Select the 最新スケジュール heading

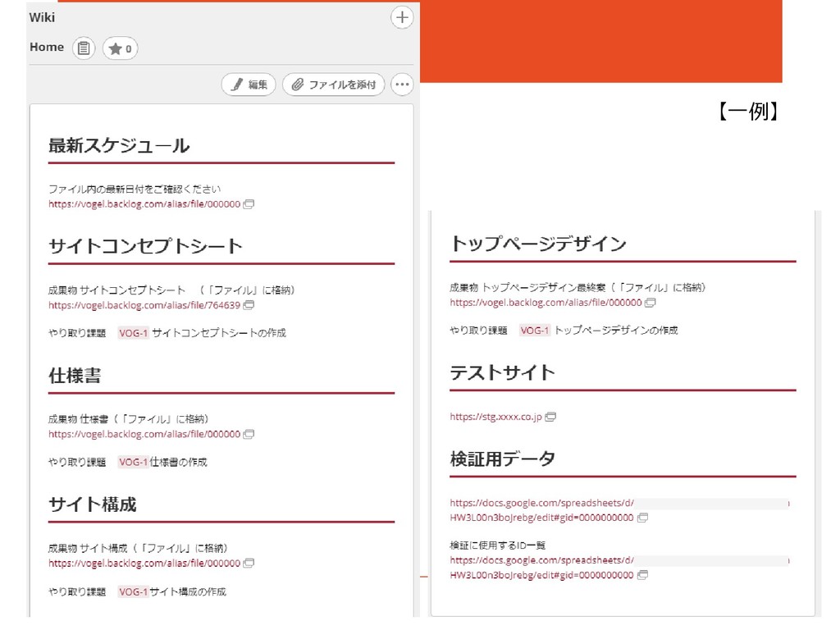pyautogui.click(x=119, y=146)
